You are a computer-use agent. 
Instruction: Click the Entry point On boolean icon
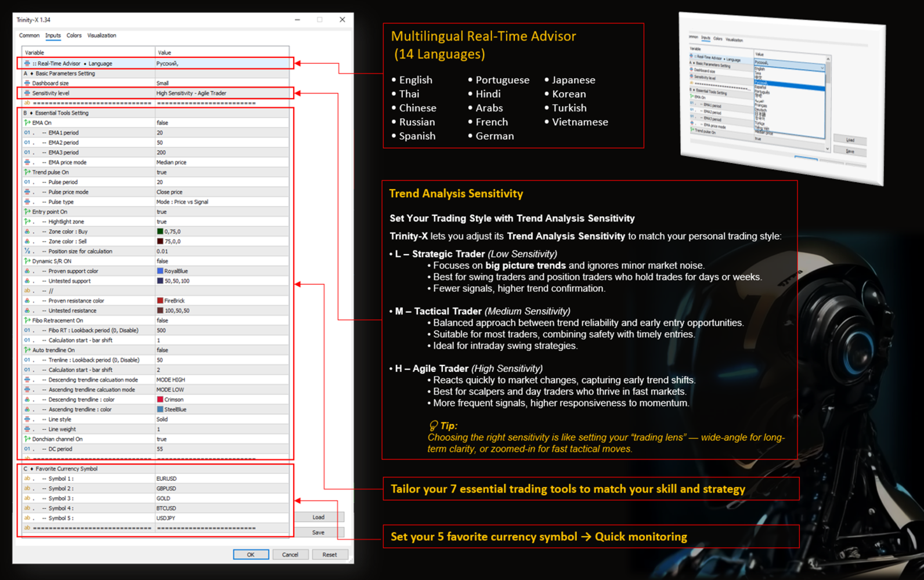point(27,212)
